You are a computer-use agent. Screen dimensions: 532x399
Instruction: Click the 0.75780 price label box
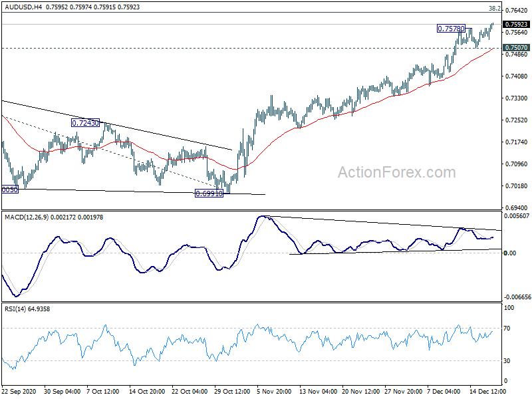[451, 29]
